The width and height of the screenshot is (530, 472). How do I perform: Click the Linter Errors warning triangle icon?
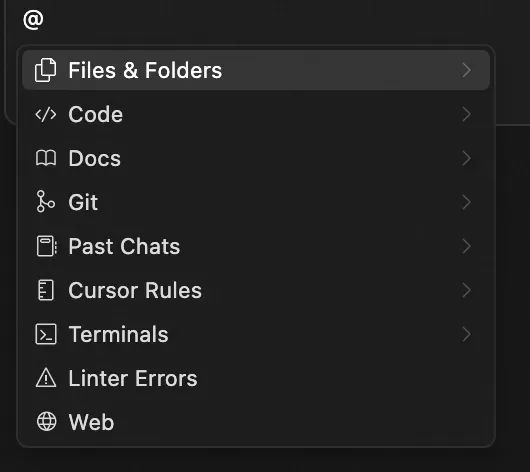click(x=46, y=378)
